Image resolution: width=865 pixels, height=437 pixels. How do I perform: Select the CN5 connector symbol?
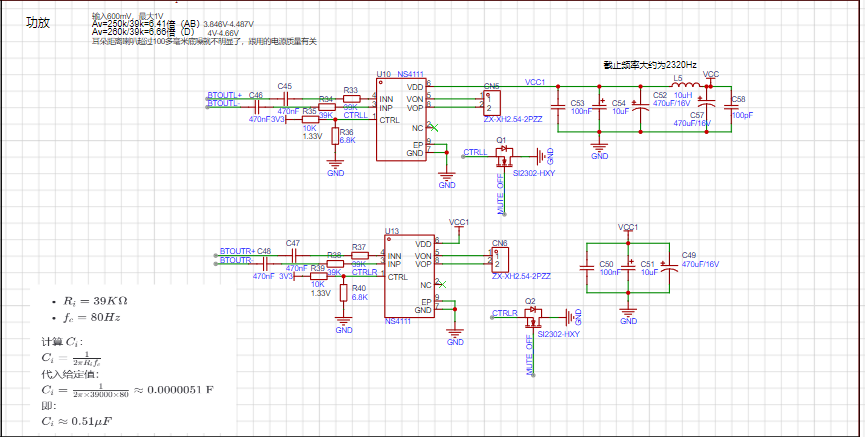(492, 103)
